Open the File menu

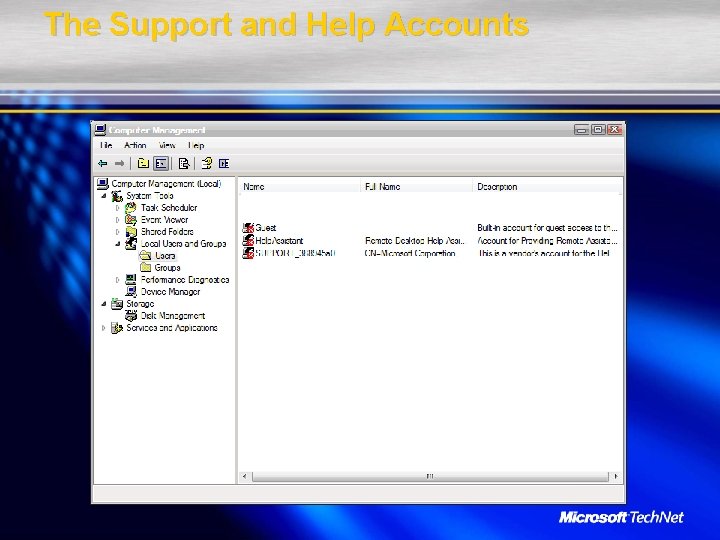click(106, 145)
